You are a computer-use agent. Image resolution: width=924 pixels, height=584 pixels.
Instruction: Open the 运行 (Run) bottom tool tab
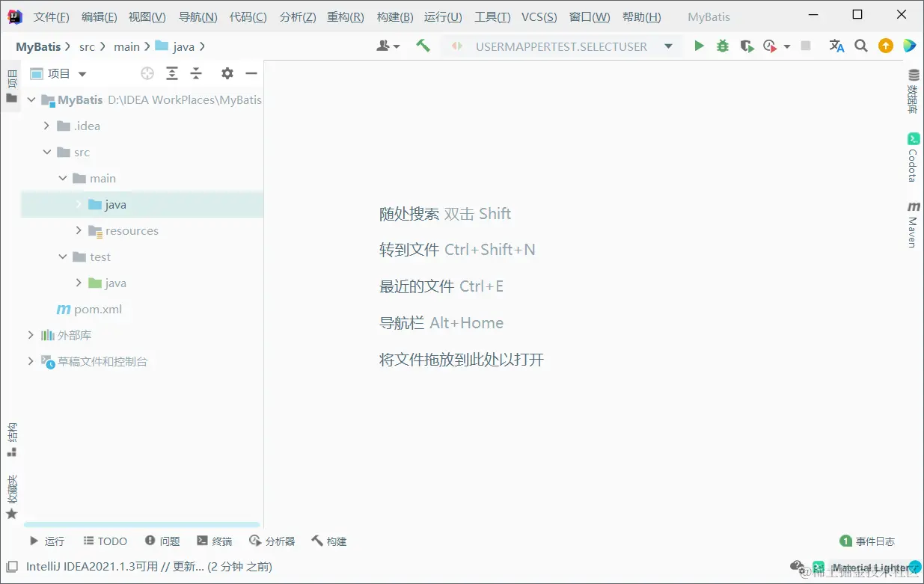pos(46,541)
